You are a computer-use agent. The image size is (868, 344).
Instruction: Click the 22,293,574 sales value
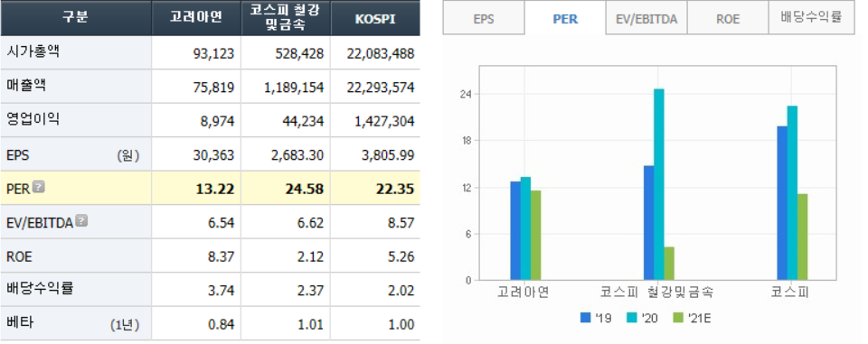click(x=381, y=88)
